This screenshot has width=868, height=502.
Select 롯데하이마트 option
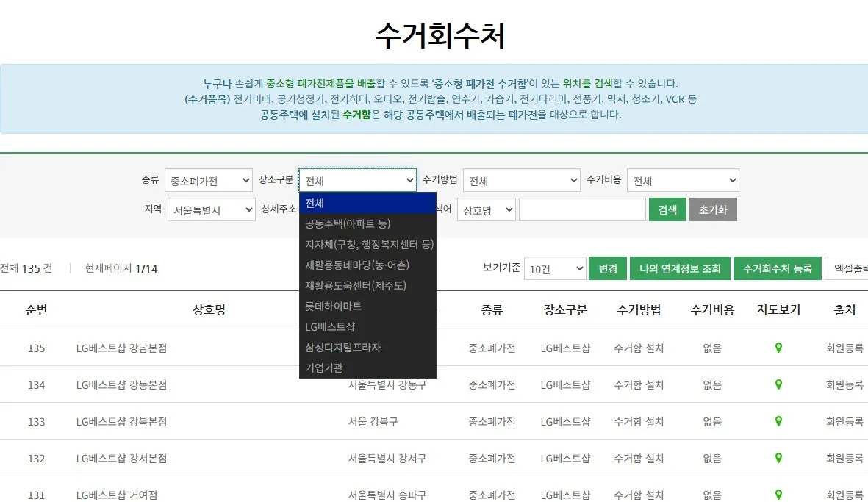click(367, 306)
